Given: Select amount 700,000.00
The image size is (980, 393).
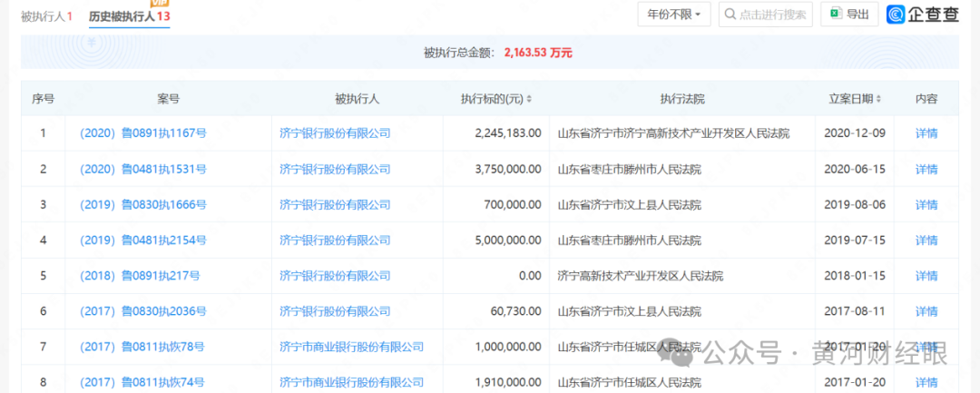Looking at the screenshot, I should point(513,204).
